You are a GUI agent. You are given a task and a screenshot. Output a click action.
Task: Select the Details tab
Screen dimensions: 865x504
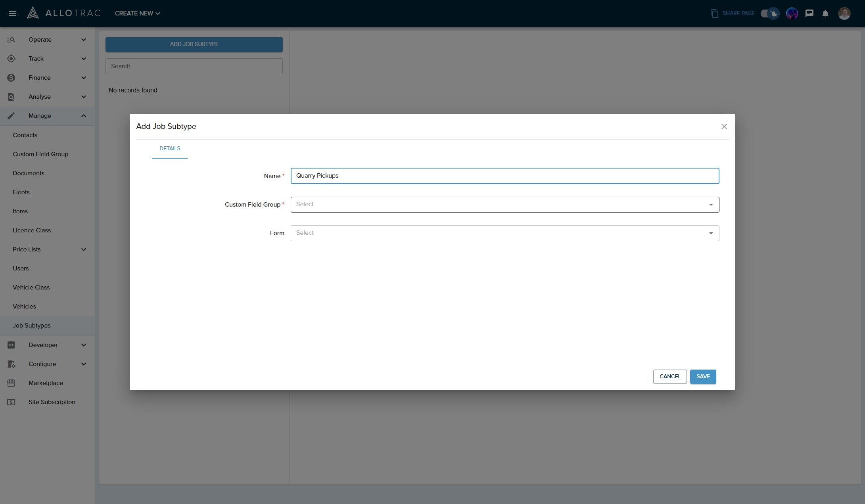(170, 149)
